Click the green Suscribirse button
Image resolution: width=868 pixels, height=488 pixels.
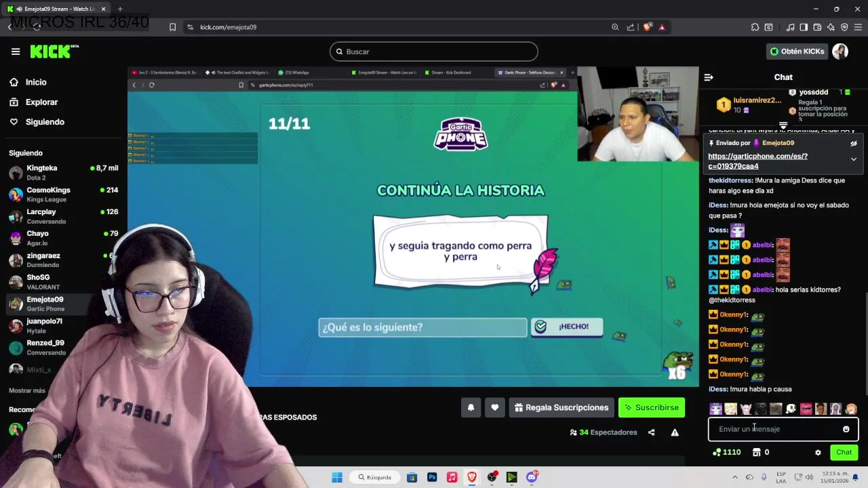(652, 407)
